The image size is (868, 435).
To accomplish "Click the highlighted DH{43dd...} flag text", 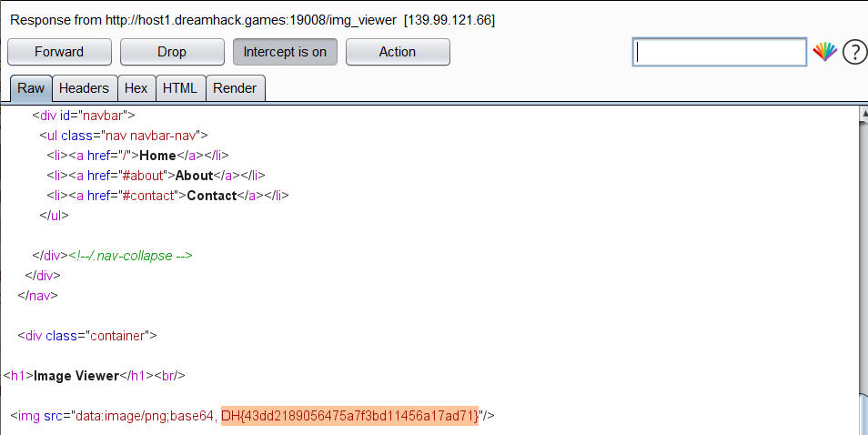I will [x=349, y=416].
